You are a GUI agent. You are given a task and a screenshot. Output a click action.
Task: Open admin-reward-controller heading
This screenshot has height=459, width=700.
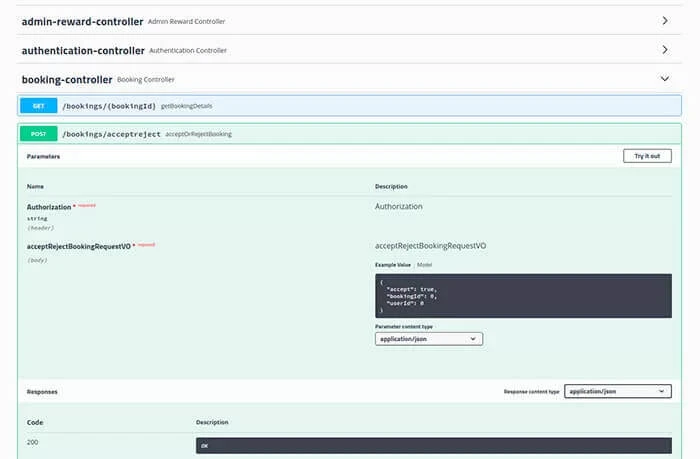82,21
